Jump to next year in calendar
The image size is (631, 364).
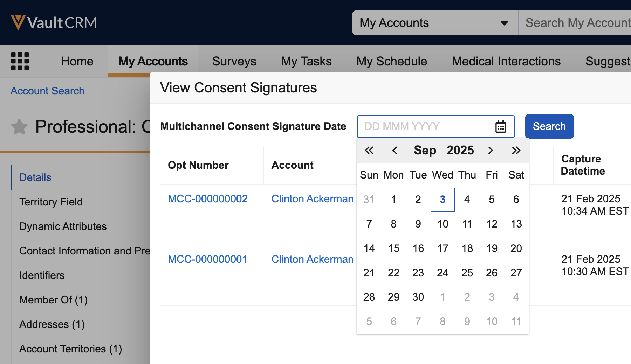(516, 150)
